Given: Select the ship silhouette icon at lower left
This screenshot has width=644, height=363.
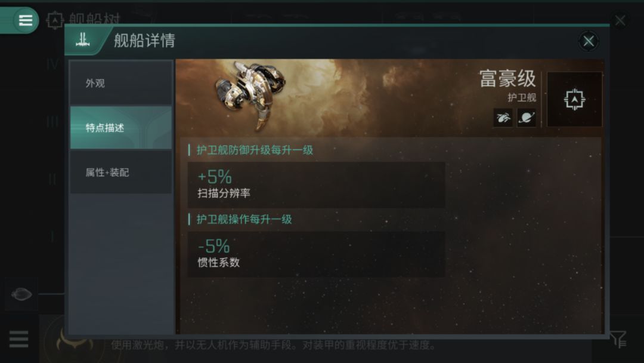Looking at the screenshot, I should (x=21, y=294).
